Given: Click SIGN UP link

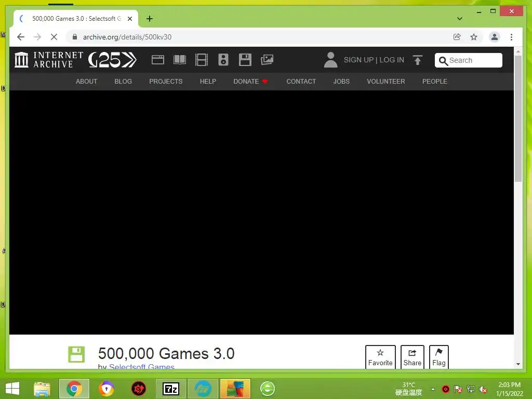Looking at the screenshot, I should (358, 60).
